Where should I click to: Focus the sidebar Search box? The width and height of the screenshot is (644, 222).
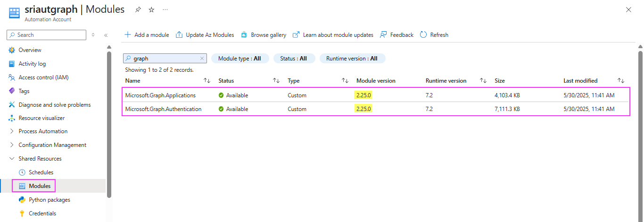47,35
